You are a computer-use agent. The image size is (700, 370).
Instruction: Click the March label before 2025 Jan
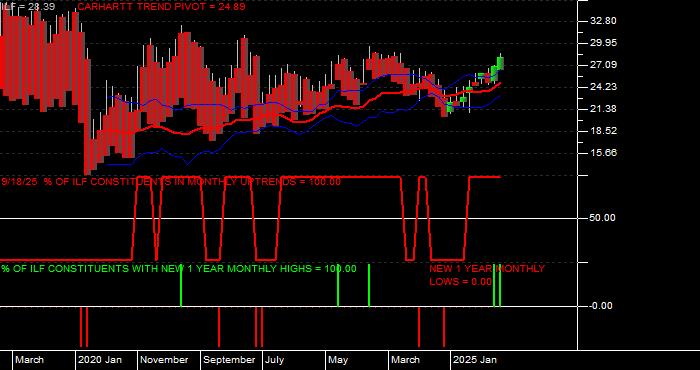405,360
